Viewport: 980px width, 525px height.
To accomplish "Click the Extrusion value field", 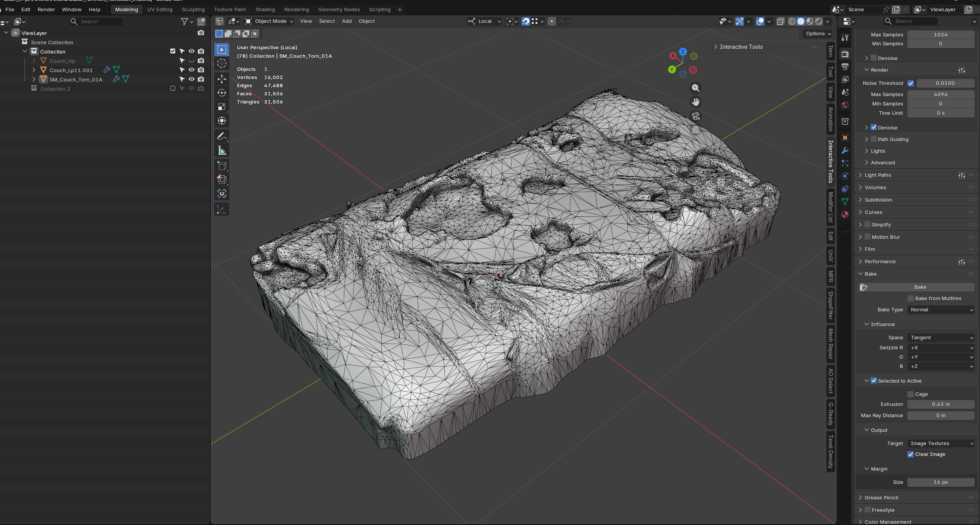I will pos(940,404).
